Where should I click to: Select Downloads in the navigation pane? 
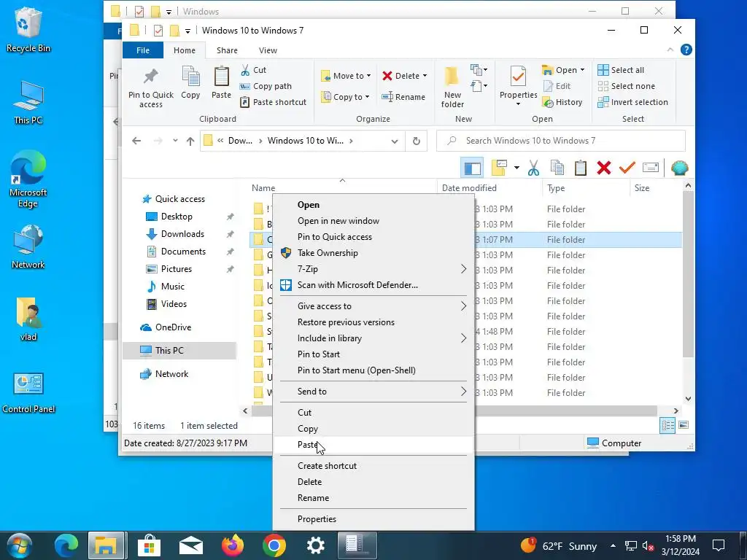coord(182,234)
